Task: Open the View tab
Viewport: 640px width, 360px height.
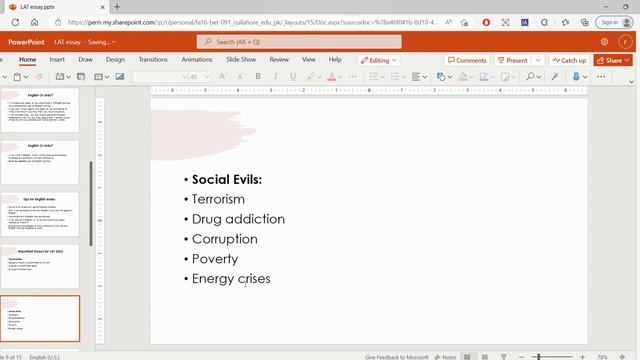Action: pos(309,60)
